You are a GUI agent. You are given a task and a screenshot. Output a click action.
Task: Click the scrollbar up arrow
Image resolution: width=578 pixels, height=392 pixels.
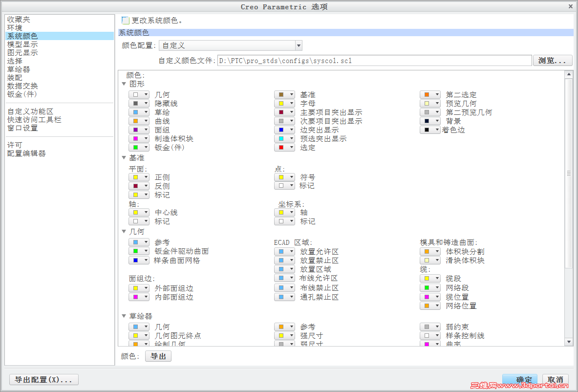(569, 74)
